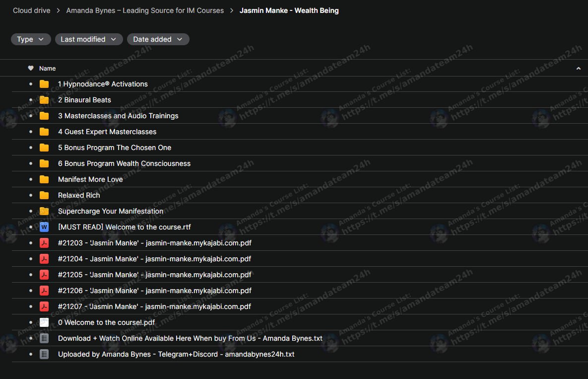Viewport: 588px width, 379px height.
Task: Go to Cloud drive breadcrumb
Action: pos(31,10)
